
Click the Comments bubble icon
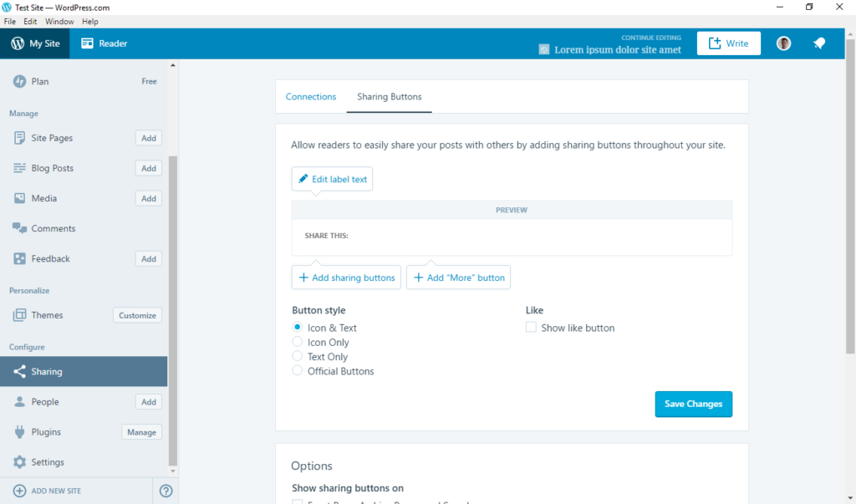(x=18, y=227)
